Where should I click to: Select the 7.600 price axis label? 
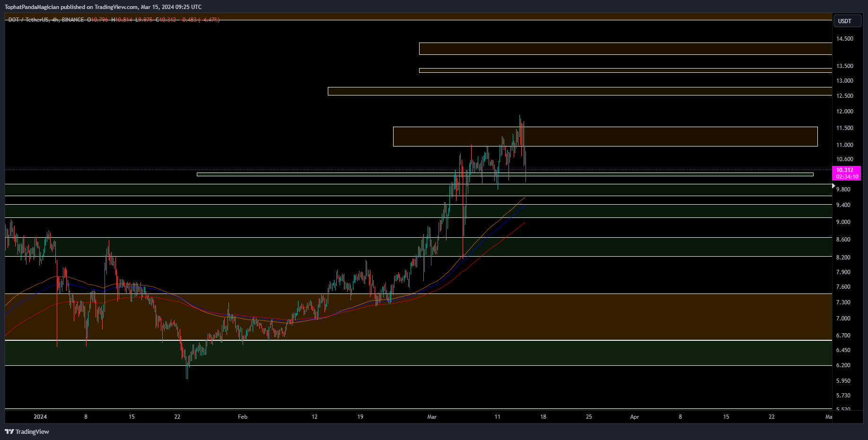tap(843, 287)
